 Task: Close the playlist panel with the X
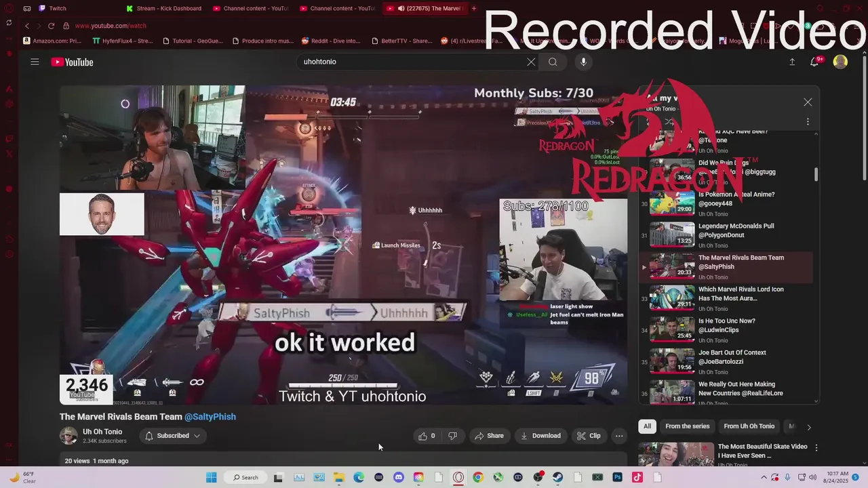coord(808,102)
